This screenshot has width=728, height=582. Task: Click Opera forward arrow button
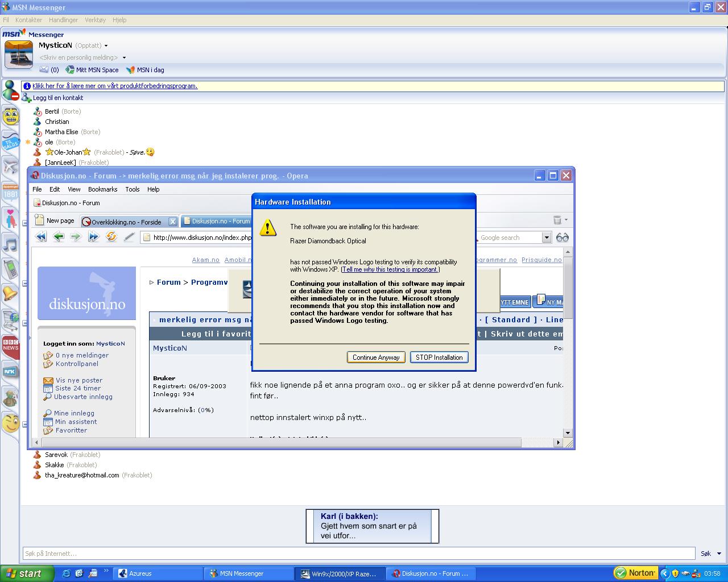[x=76, y=237]
